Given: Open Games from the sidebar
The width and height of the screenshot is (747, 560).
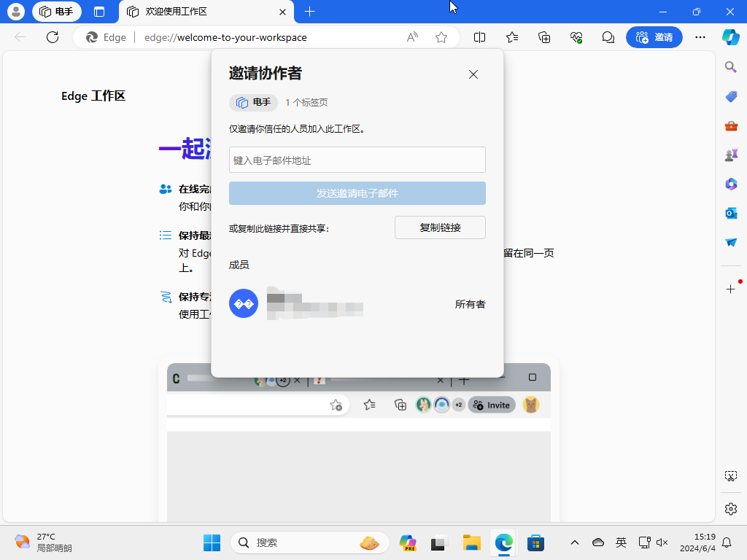Looking at the screenshot, I should [731, 154].
